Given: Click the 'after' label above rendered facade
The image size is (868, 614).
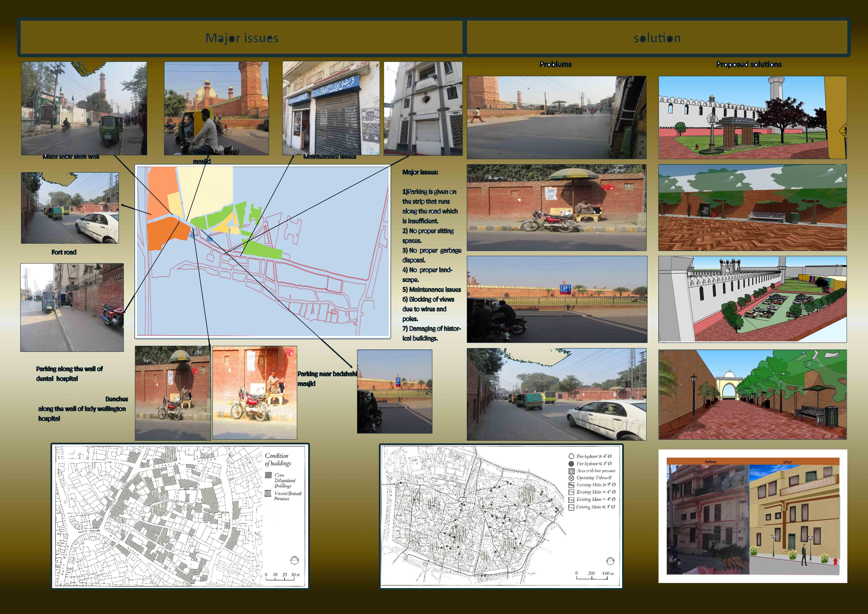Looking at the screenshot, I should click(x=787, y=462).
